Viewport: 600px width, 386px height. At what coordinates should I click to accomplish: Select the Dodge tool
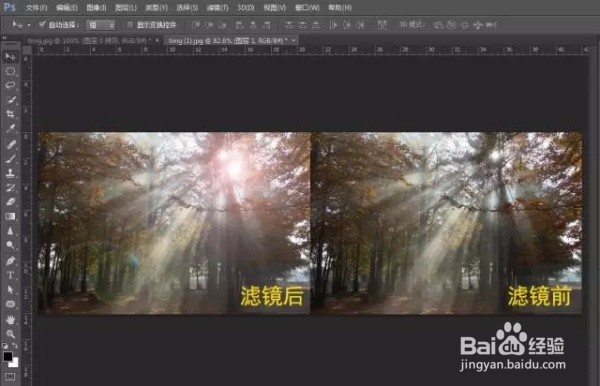click(x=10, y=245)
